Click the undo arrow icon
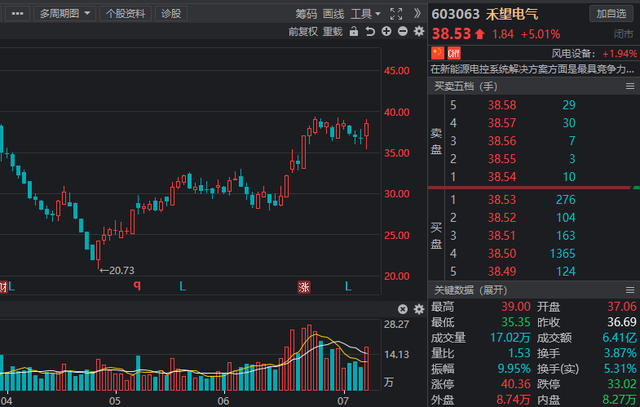640x407 pixels. 370,31
